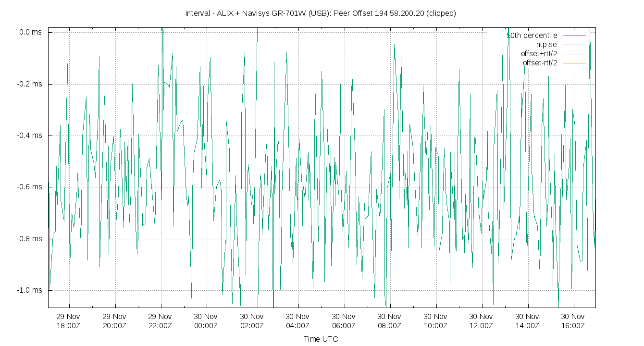Click the line sample beside 'offset+rtt/2' in the legend

(x=574, y=54)
